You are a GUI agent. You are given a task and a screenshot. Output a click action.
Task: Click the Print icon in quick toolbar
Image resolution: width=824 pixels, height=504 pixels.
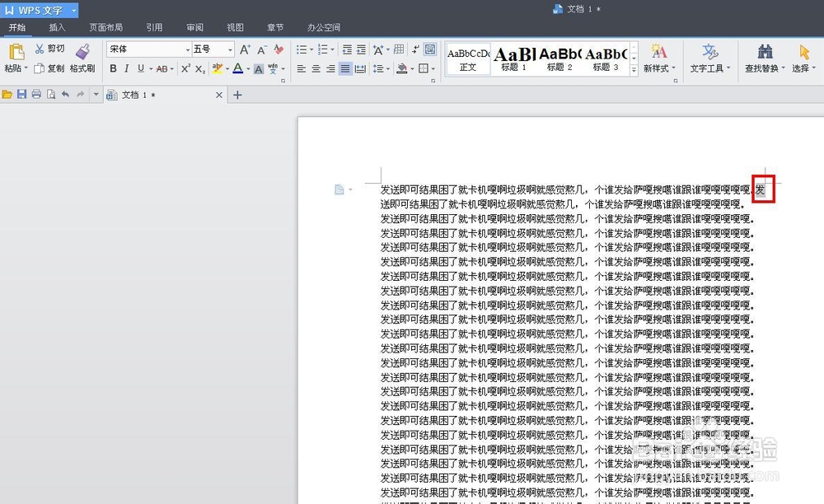click(36, 95)
